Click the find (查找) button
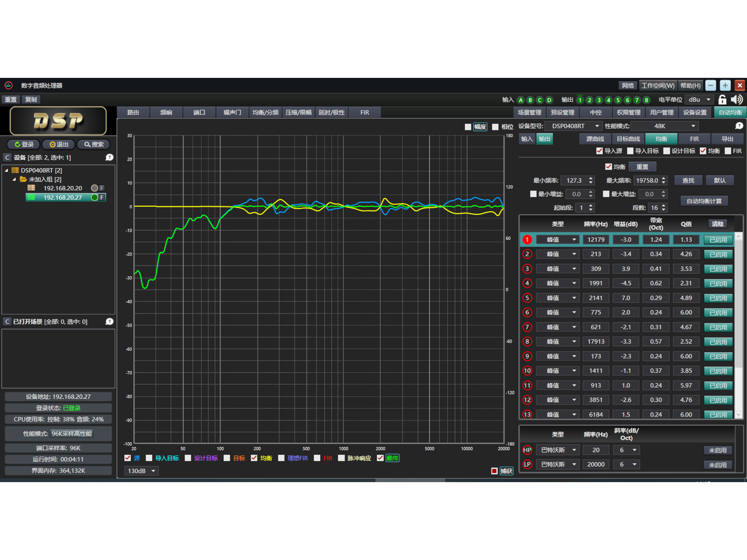The height and width of the screenshot is (560, 747). click(688, 181)
